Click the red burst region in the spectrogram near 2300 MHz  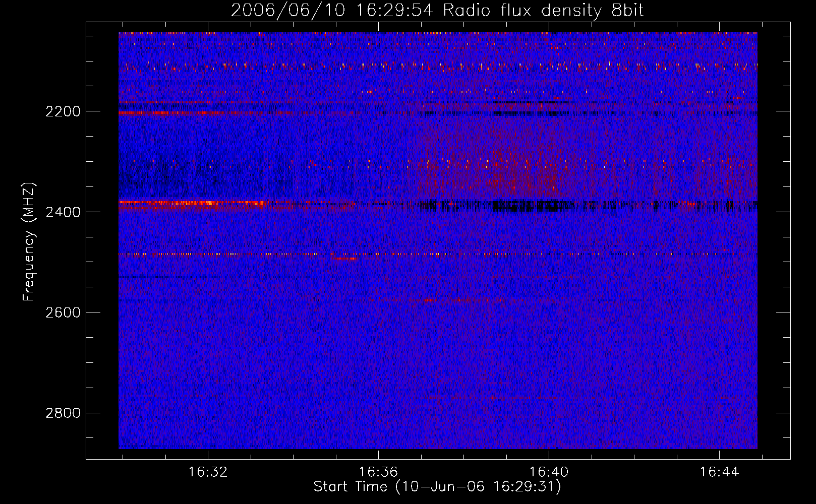point(509,161)
